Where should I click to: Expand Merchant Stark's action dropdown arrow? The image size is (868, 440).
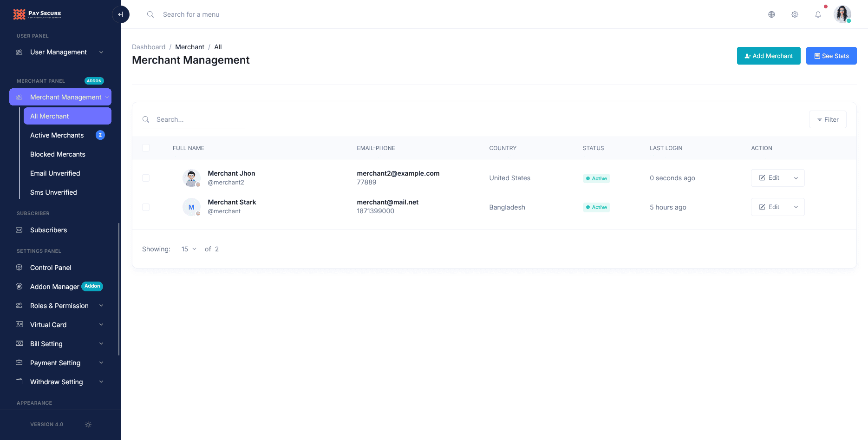[x=796, y=207]
